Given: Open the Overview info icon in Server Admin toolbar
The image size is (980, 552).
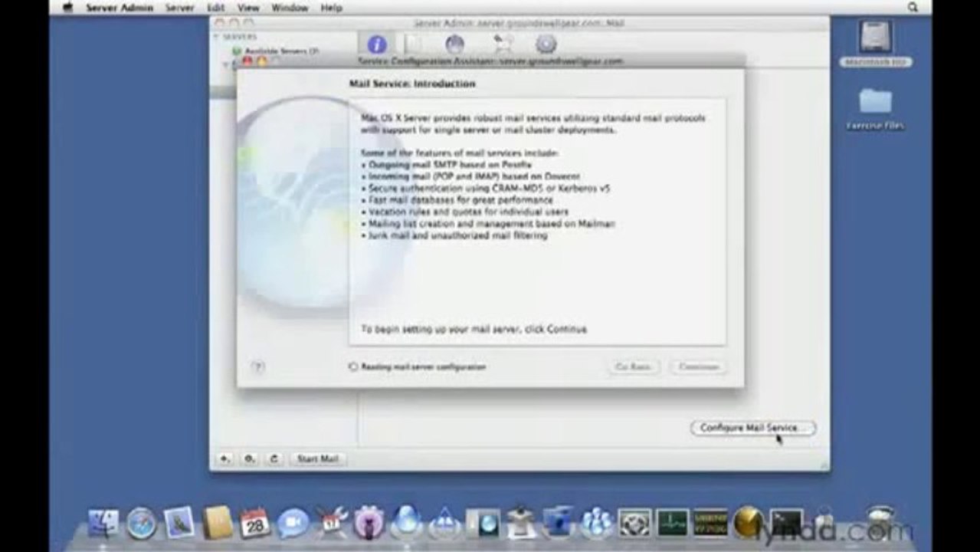Looking at the screenshot, I should click(376, 44).
